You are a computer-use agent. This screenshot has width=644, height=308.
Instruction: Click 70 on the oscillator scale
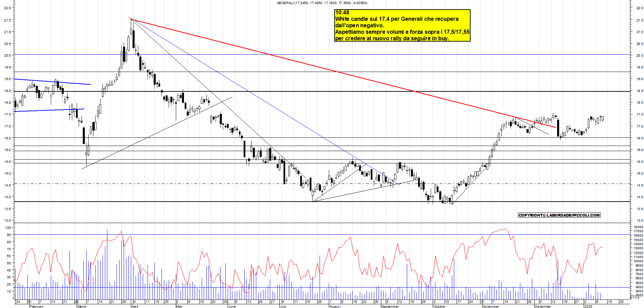coord(9,249)
